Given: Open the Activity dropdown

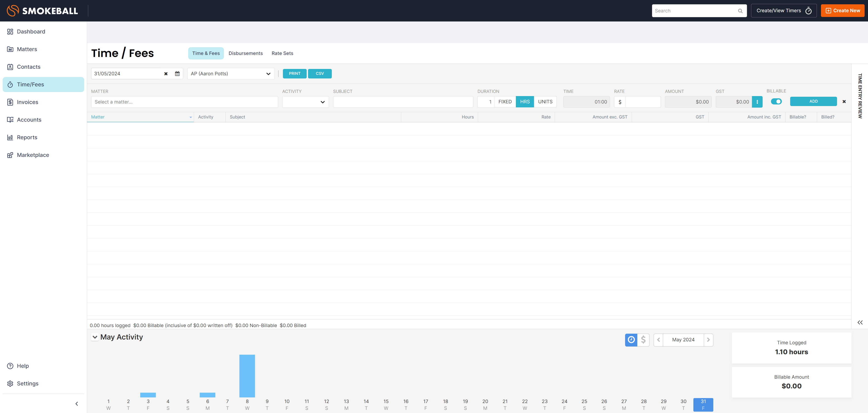Looking at the screenshot, I should 305,102.
